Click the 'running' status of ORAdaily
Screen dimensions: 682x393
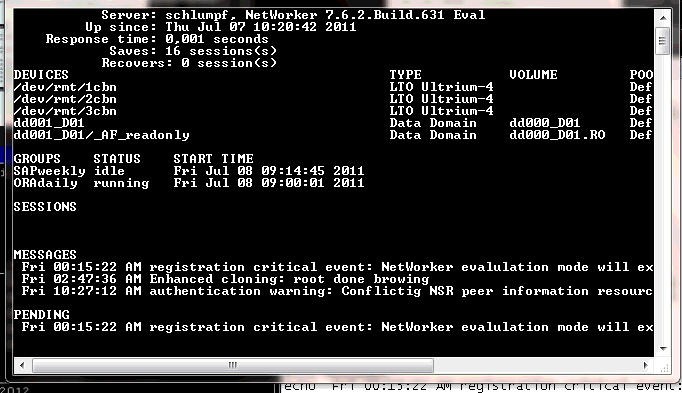coord(121,183)
